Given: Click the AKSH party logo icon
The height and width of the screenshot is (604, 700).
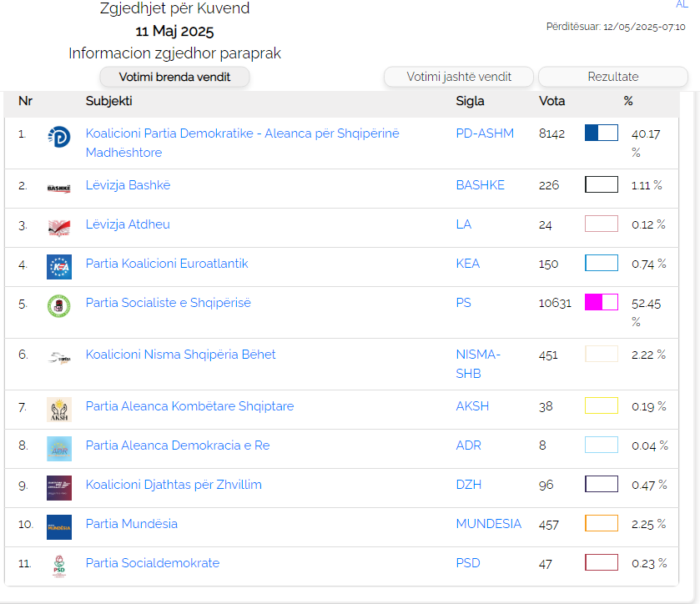Looking at the screenshot, I should pyautogui.click(x=59, y=410).
